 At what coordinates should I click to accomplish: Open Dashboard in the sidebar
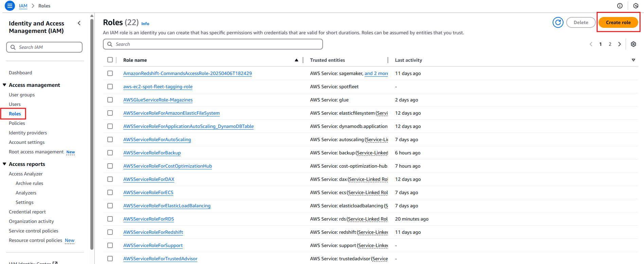(20, 73)
